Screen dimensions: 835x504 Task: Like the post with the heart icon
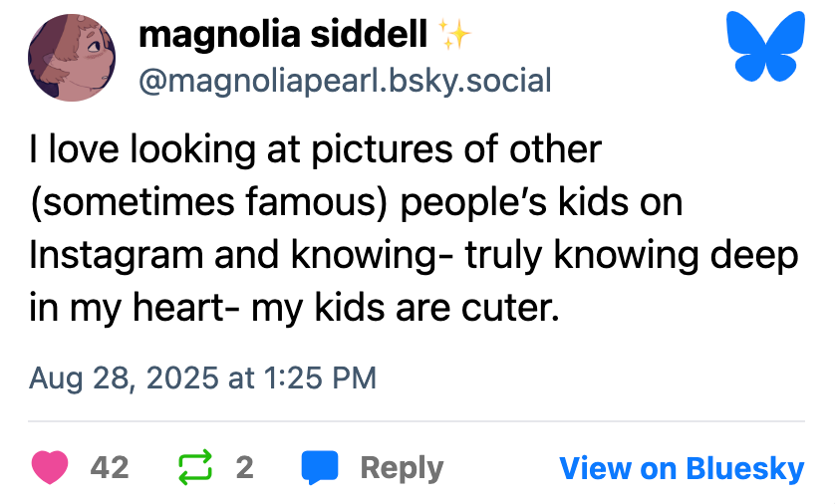coord(50,467)
